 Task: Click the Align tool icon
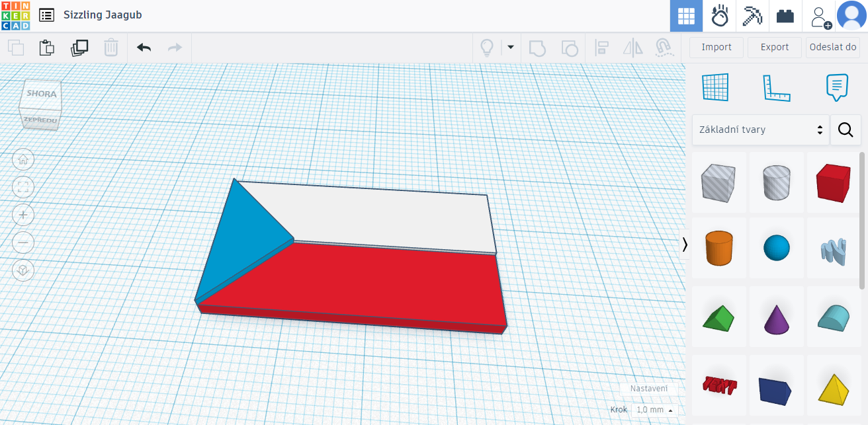click(x=602, y=48)
